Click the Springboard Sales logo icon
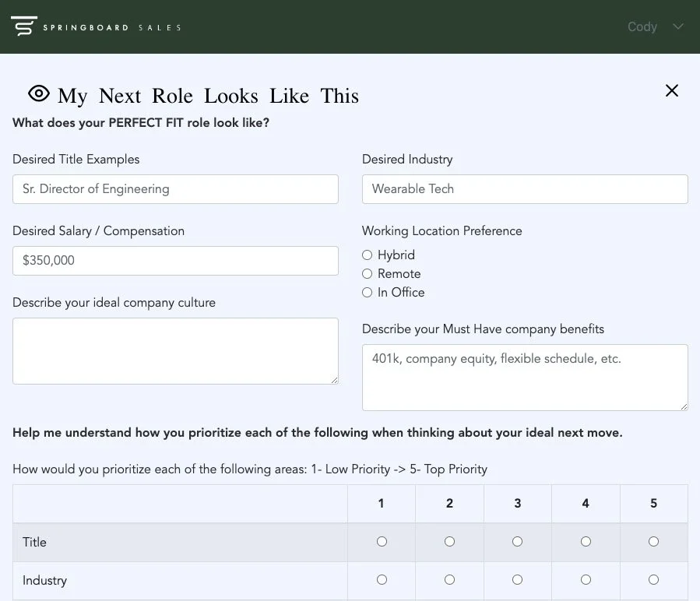 pos(24,26)
